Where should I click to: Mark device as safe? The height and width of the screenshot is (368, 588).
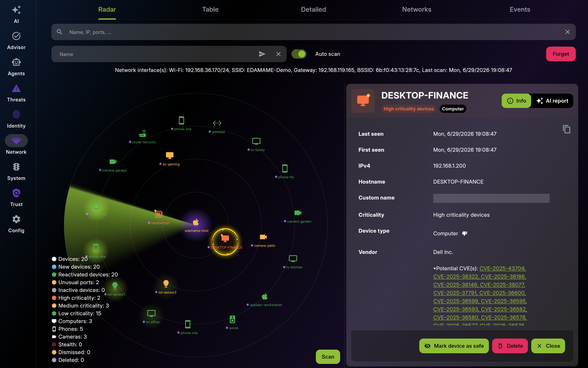pyautogui.click(x=454, y=346)
